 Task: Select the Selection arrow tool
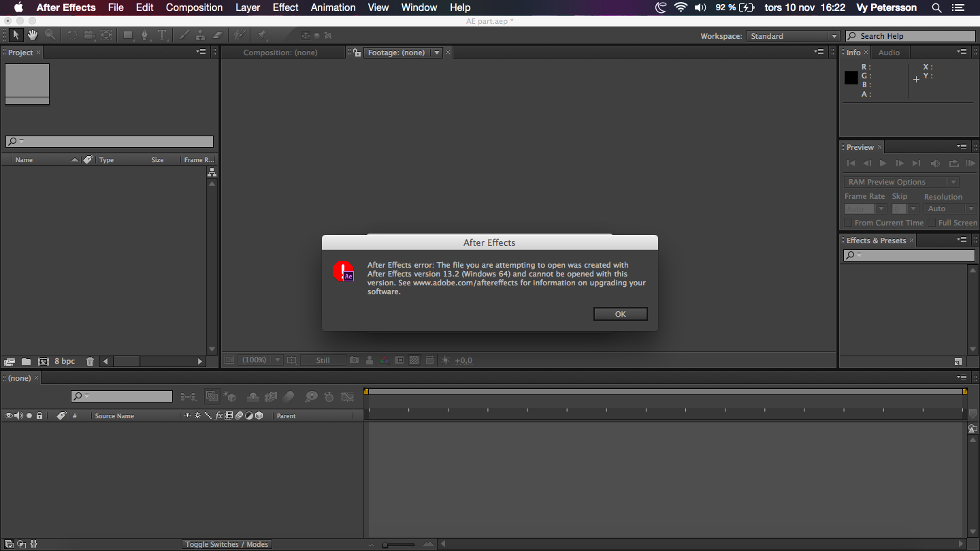click(16, 35)
